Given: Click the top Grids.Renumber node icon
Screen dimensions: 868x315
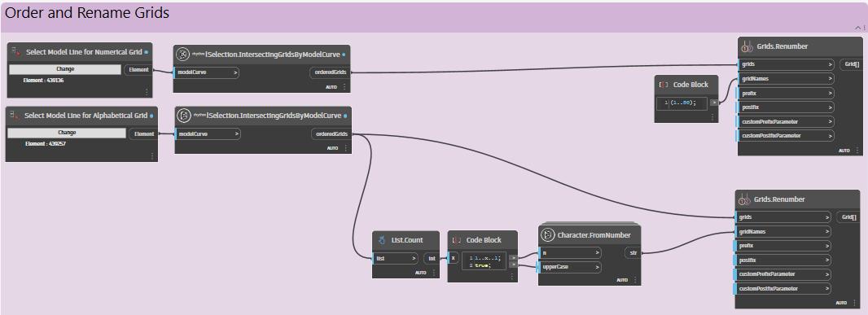Looking at the screenshot, I should [746, 46].
